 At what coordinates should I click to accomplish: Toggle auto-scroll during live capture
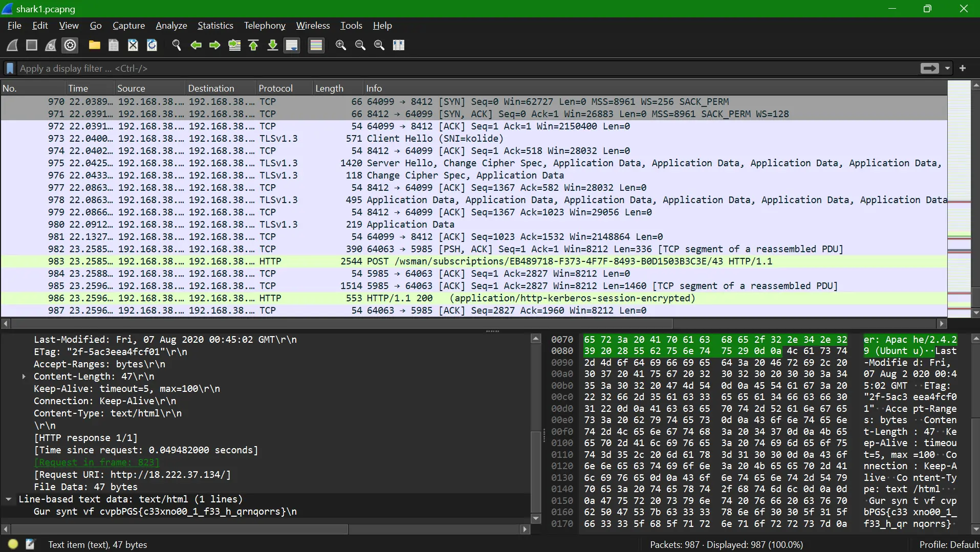(x=292, y=45)
